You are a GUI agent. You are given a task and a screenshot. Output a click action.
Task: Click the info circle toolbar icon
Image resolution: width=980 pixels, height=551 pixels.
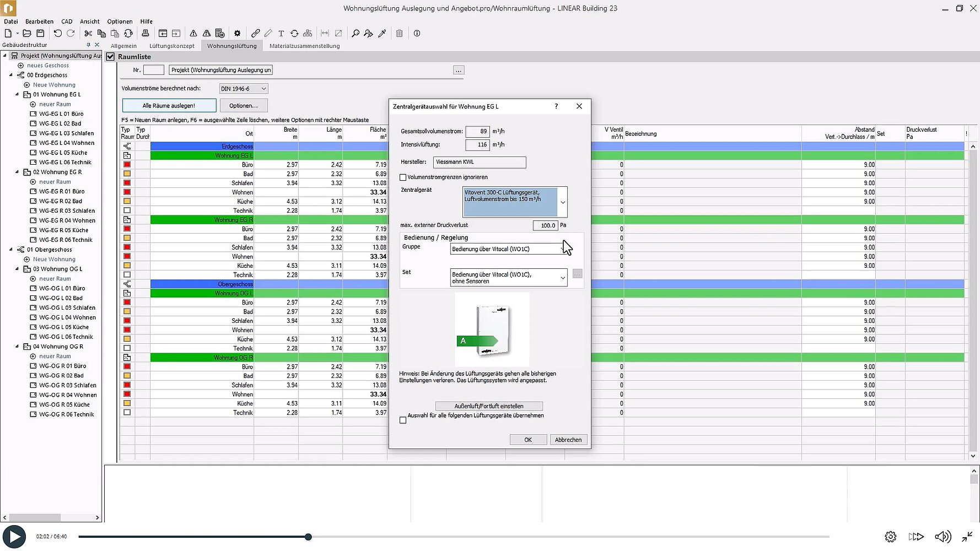[417, 34]
